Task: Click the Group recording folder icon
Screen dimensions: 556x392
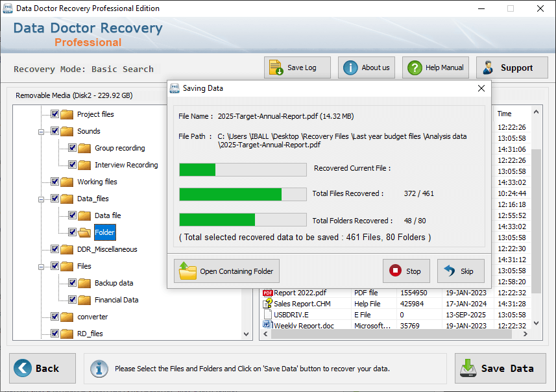Action: (x=84, y=148)
